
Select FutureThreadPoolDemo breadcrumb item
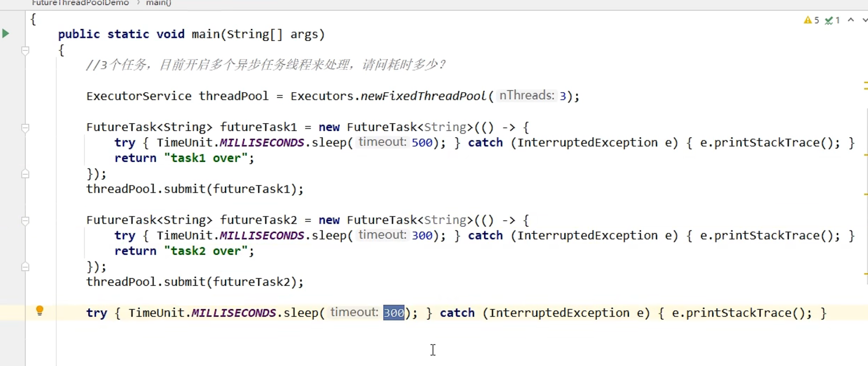point(80,3)
